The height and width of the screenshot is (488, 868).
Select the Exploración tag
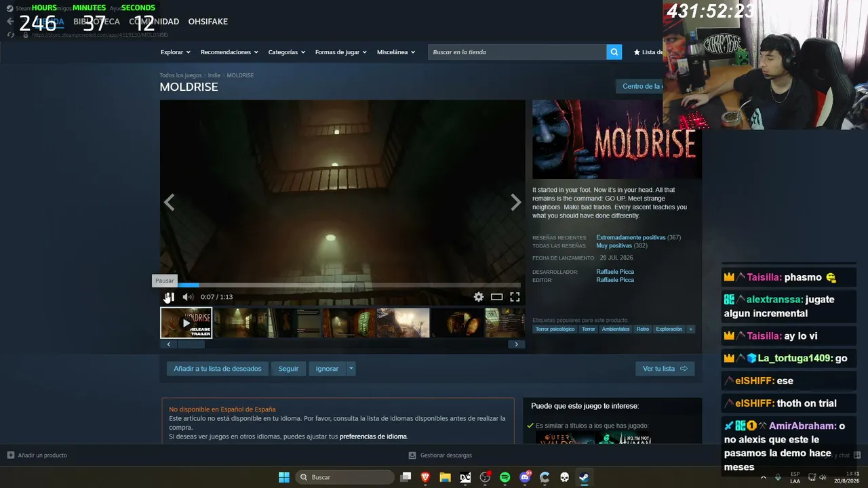[669, 329]
